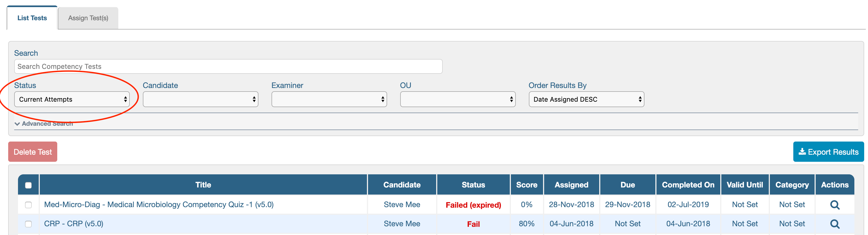Image resolution: width=868 pixels, height=235 pixels.
Task: Switch to the List Tests tab
Action: (x=32, y=18)
